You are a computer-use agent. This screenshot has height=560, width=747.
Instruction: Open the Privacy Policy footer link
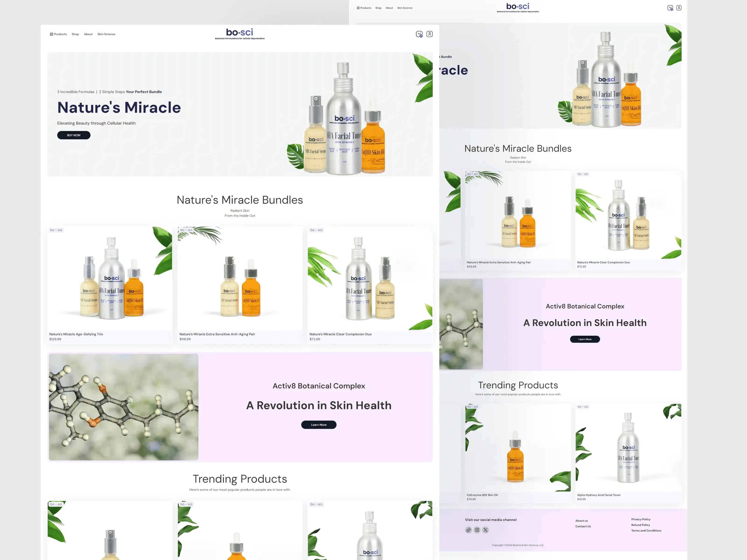pyautogui.click(x=641, y=519)
